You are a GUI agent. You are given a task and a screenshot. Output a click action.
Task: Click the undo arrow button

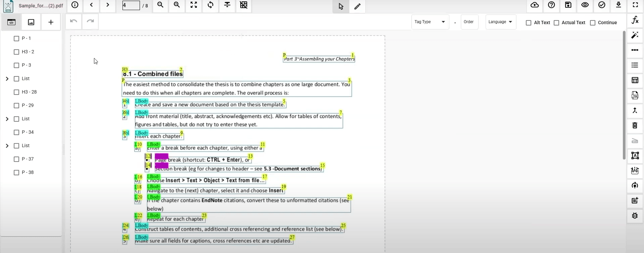point(73,21)
